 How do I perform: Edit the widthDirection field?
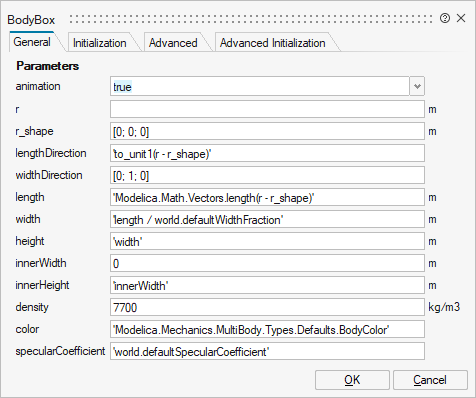267,175
